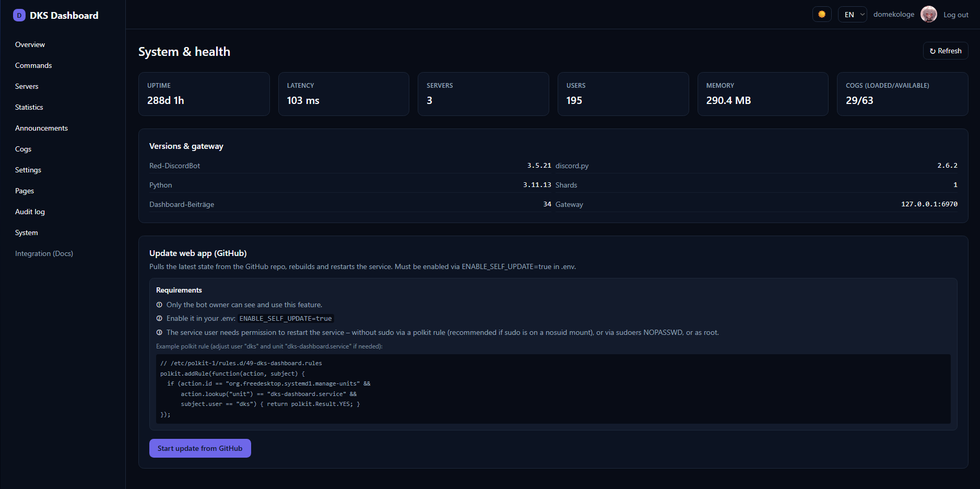The width and height of the screenshot is (980, 489).
Task: Click the discord.py version 2.6.2
Action: (x=947, y=166)
